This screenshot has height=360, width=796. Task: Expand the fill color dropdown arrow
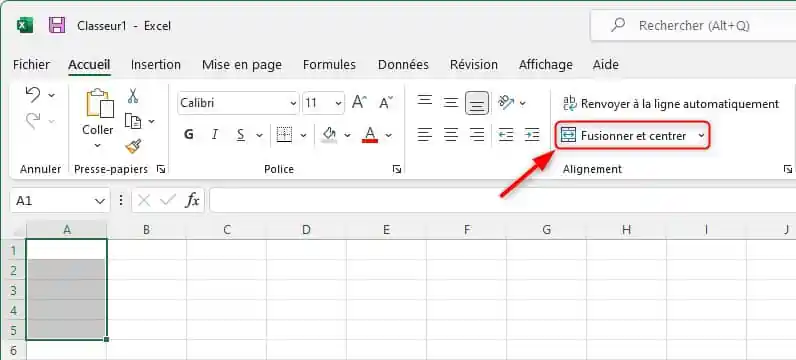[x=347, y=135]
